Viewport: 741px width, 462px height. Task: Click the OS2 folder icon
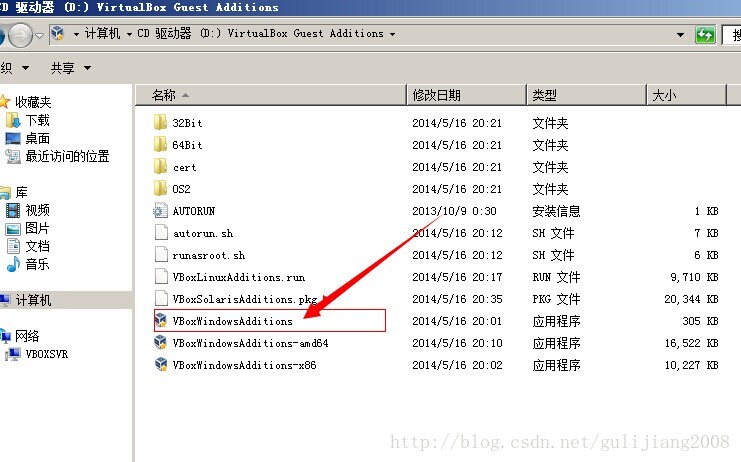pyautogui.click(x=161, y=188)
